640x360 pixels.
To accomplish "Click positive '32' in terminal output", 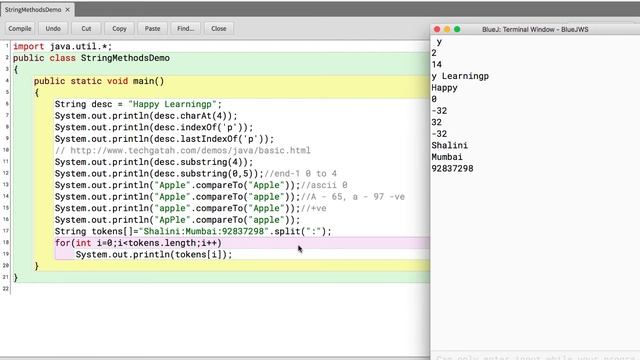I will tap(437, 122).
